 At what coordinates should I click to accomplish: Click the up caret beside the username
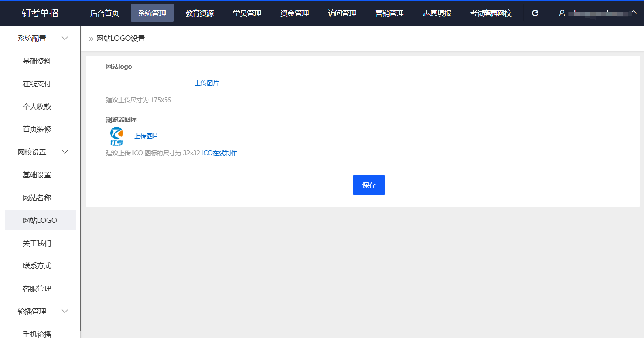(635, 12)
